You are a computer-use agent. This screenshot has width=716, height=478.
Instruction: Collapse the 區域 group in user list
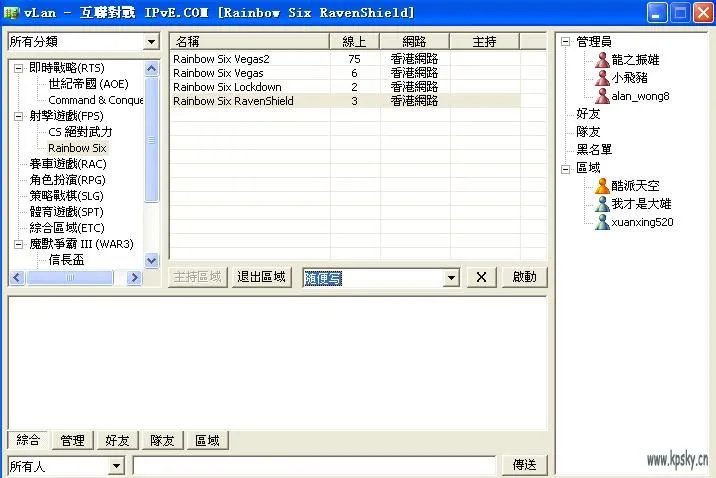click(565, 168)
